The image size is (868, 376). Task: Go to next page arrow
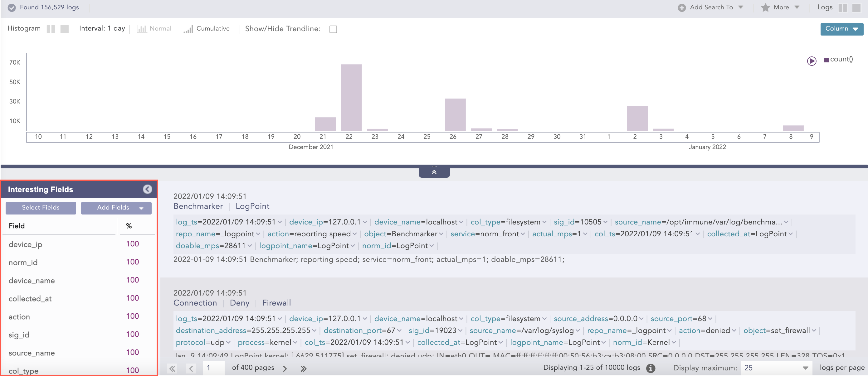click(x=285, y=368)
